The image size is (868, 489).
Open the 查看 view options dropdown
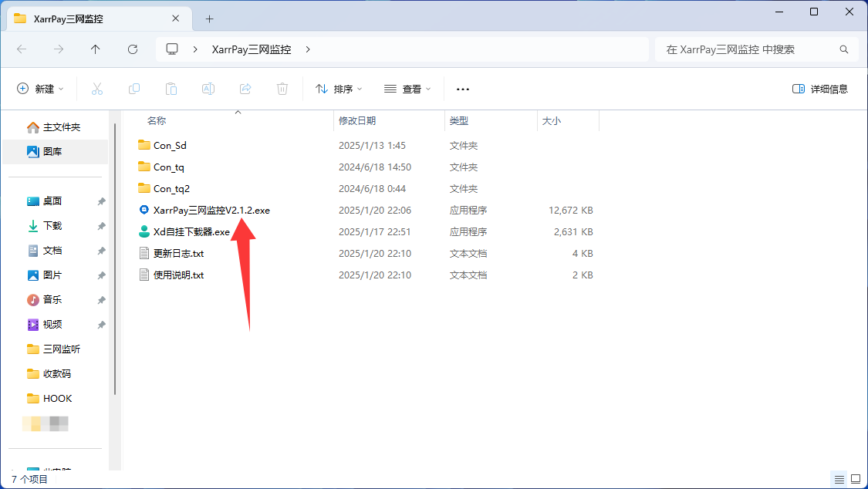point(407,89)
